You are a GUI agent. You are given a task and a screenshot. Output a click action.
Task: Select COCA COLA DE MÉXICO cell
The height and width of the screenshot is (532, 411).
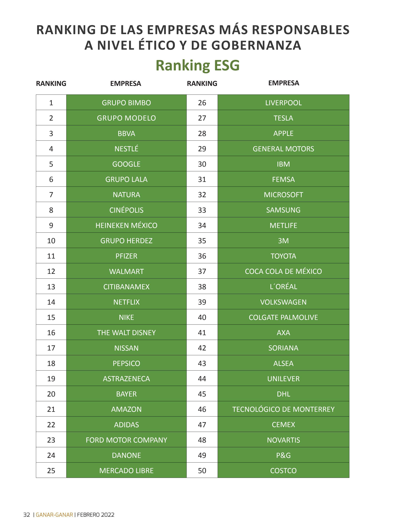[x=283, y=271]
